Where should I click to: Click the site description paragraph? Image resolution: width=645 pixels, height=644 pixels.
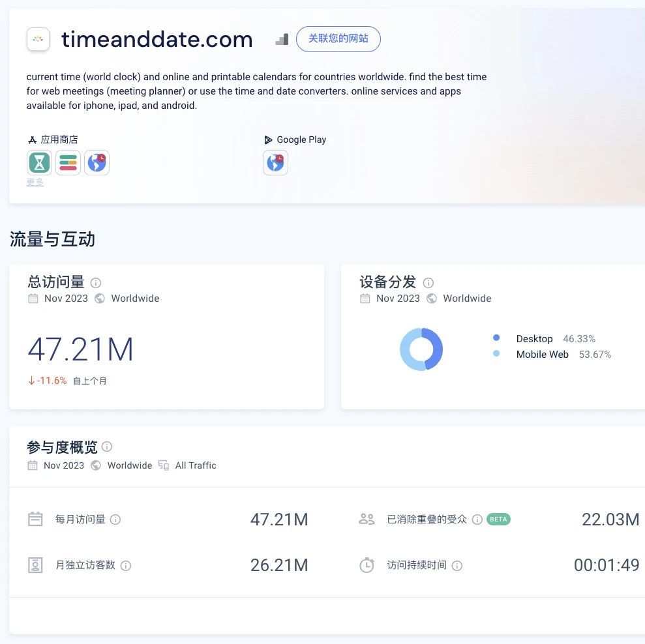(x=257, y=91)
